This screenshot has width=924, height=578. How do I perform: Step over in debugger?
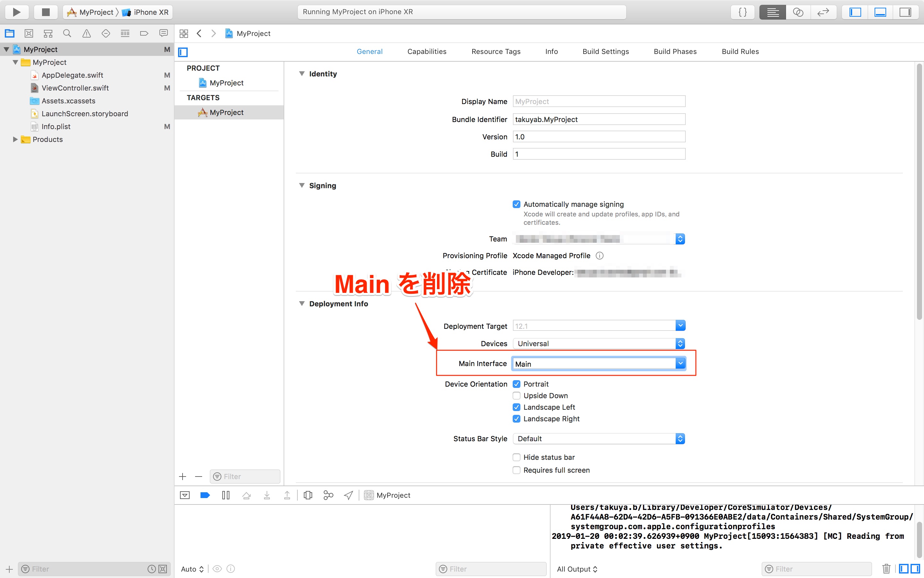[x=246, y=495]
